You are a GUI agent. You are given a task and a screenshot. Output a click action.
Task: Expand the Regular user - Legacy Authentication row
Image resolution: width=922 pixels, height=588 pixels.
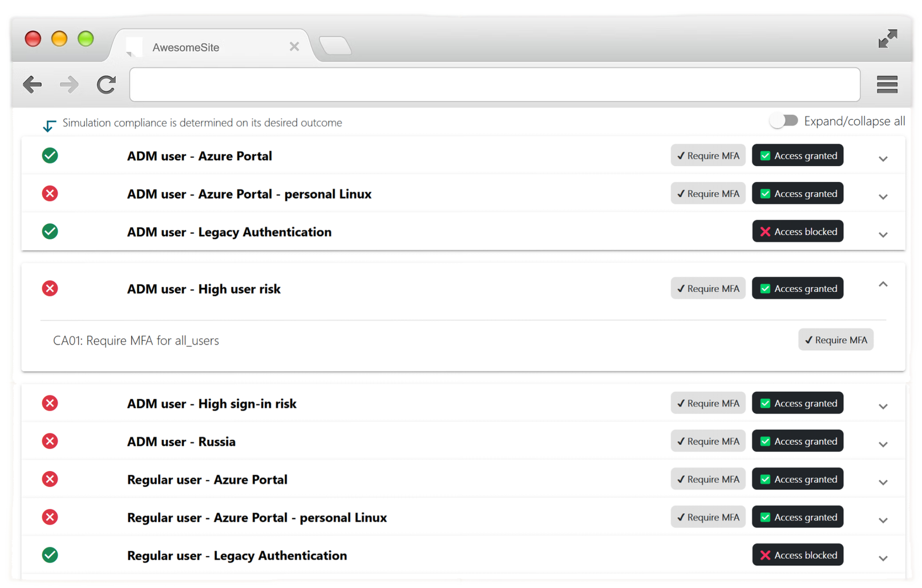coord(883,558)
